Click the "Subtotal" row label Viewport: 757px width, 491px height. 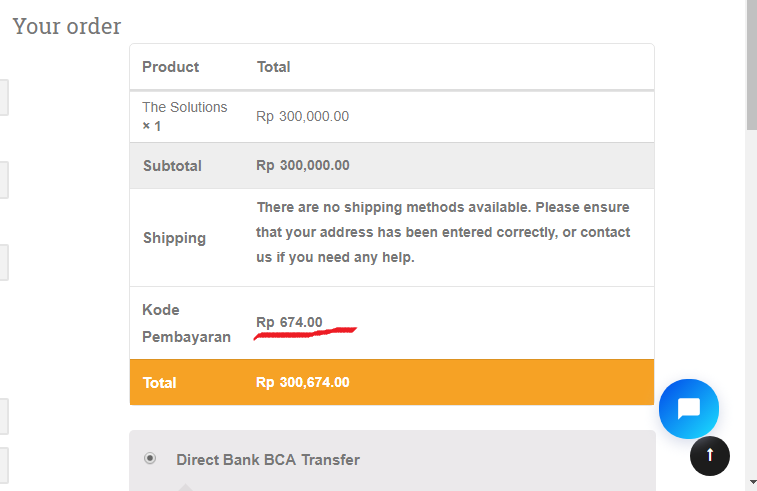pos(172,166)
